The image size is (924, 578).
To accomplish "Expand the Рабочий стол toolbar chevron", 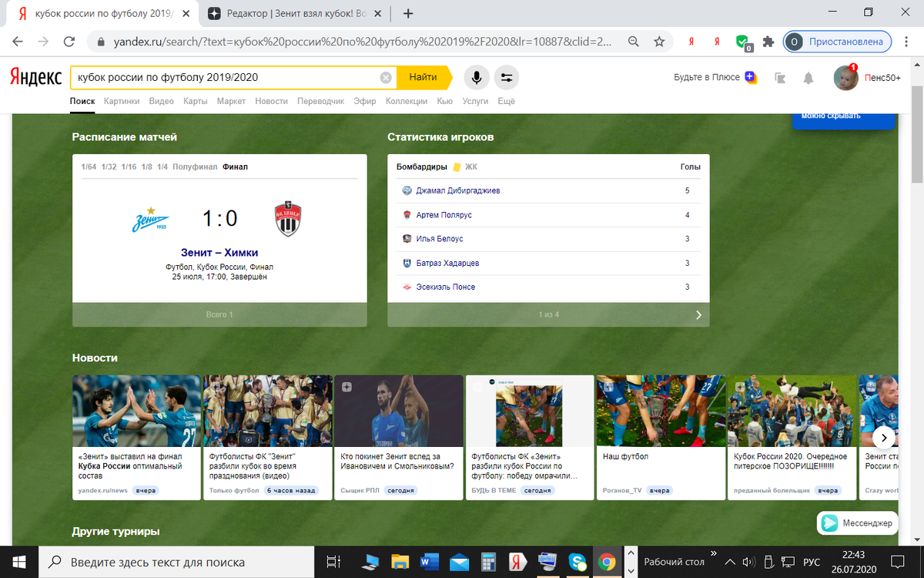I will coord(713,553).
